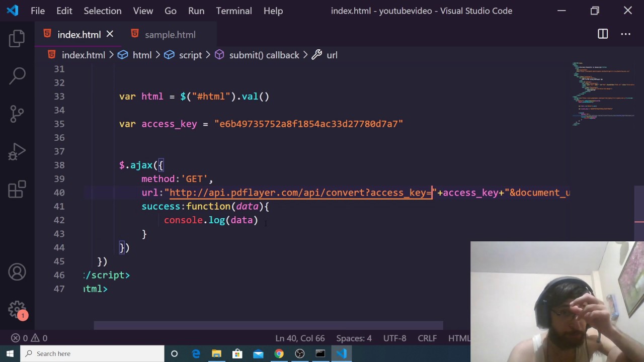Expand the submit() callback breadcrumb
Image resolution: width=644 pixels, height=362 pixels.
coord(264,55)
